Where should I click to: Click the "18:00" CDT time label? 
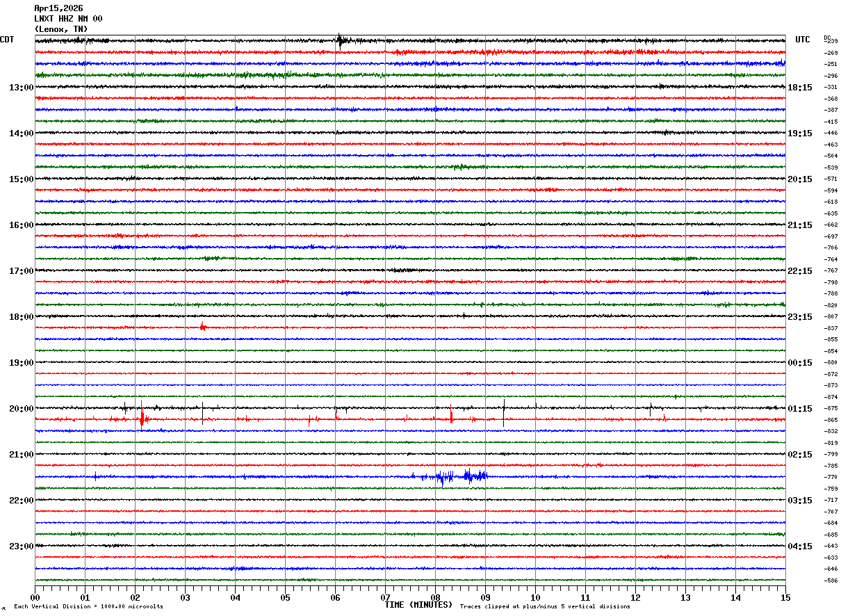coord(22,317)
